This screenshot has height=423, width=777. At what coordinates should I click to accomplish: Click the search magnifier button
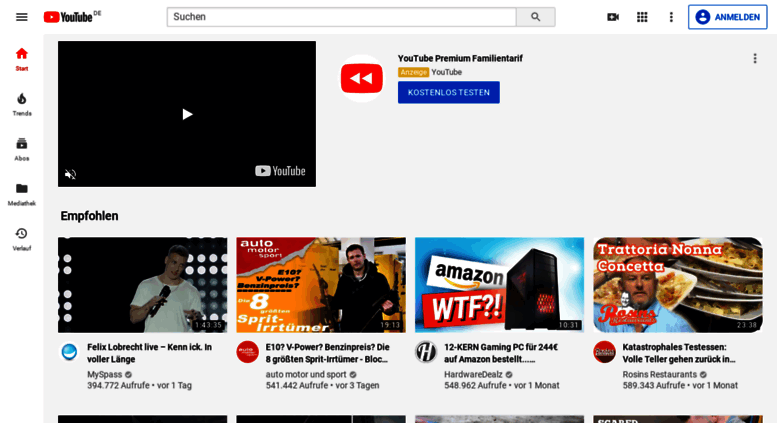click(x=535, y=17)
